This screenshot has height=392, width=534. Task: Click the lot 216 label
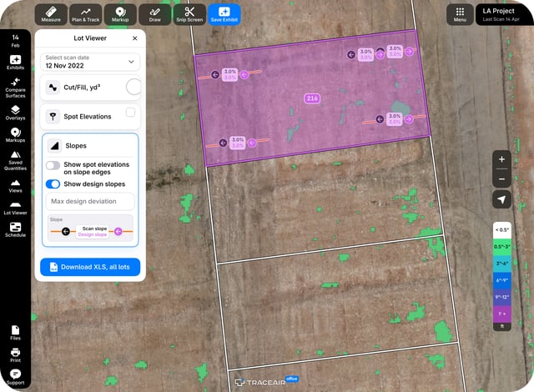(312, 98)
